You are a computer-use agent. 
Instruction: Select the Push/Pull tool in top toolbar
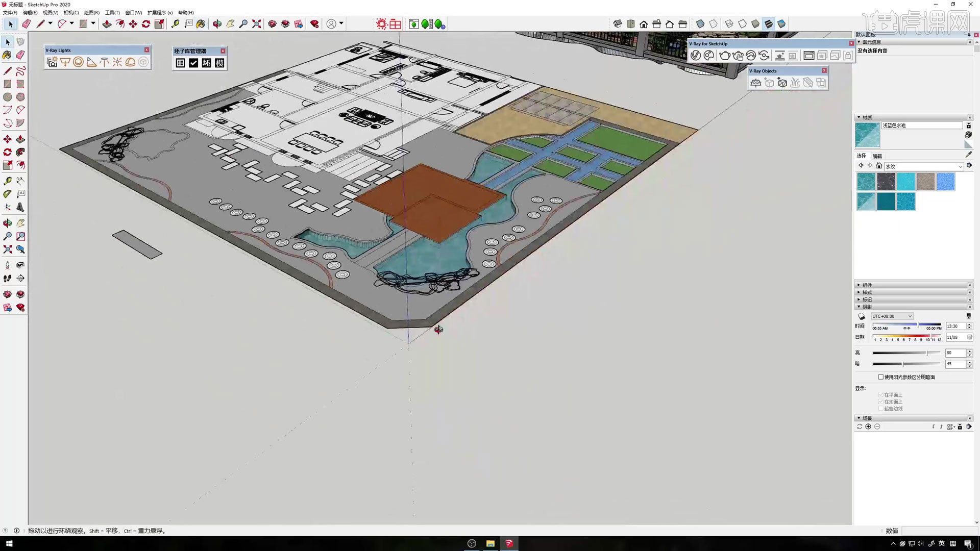[107, 24]
